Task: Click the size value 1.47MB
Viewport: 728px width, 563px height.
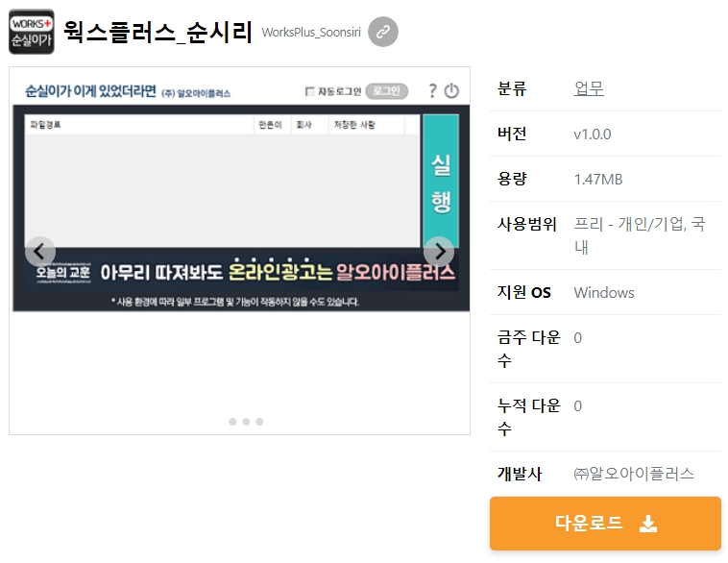Action: tap(598, 180)
